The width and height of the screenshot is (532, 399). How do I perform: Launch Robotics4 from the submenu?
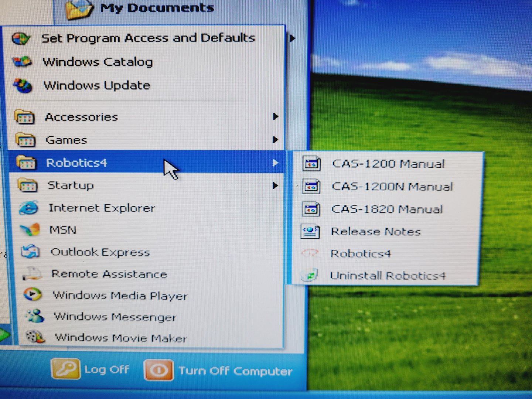361,254
